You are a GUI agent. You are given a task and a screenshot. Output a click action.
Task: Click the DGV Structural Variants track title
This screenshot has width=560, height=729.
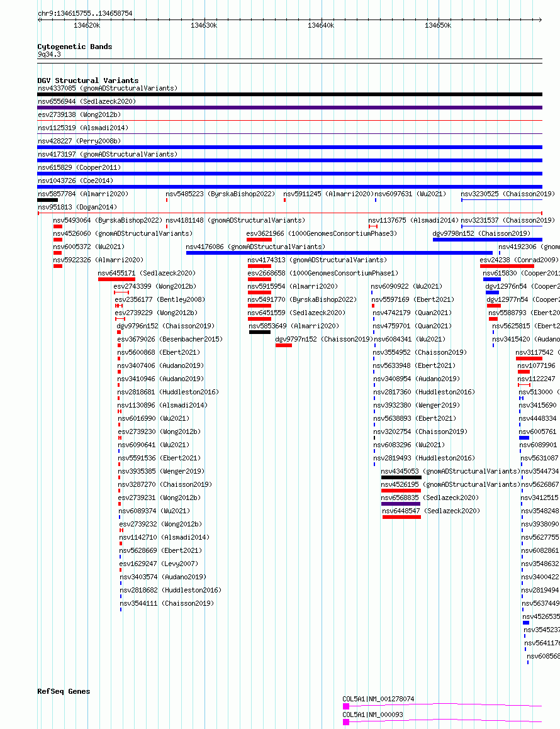[88, 81]
